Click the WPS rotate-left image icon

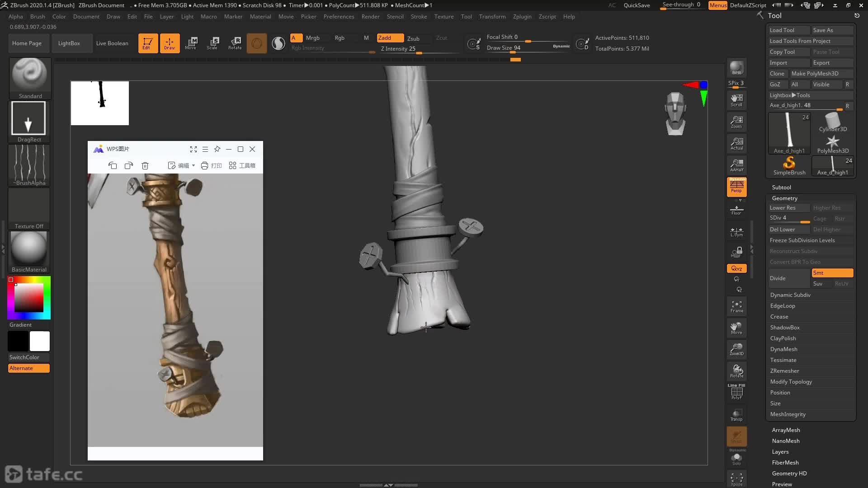coord(113,166)
